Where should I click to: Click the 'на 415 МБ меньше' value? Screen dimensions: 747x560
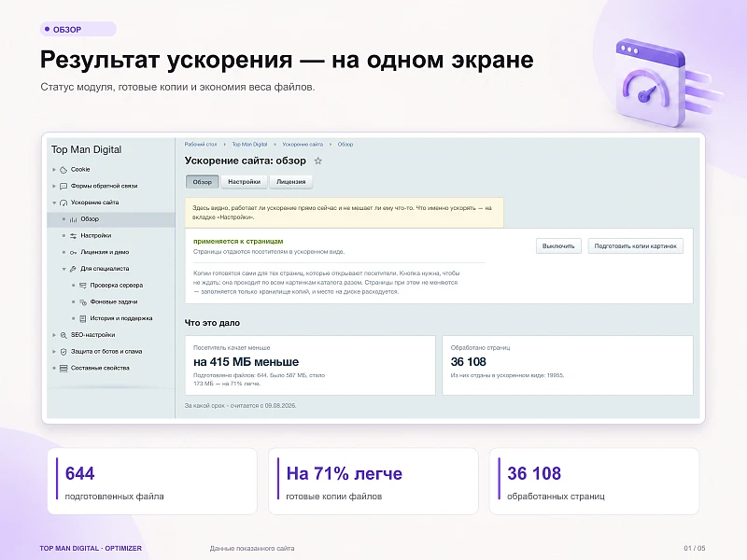[246, 362]
